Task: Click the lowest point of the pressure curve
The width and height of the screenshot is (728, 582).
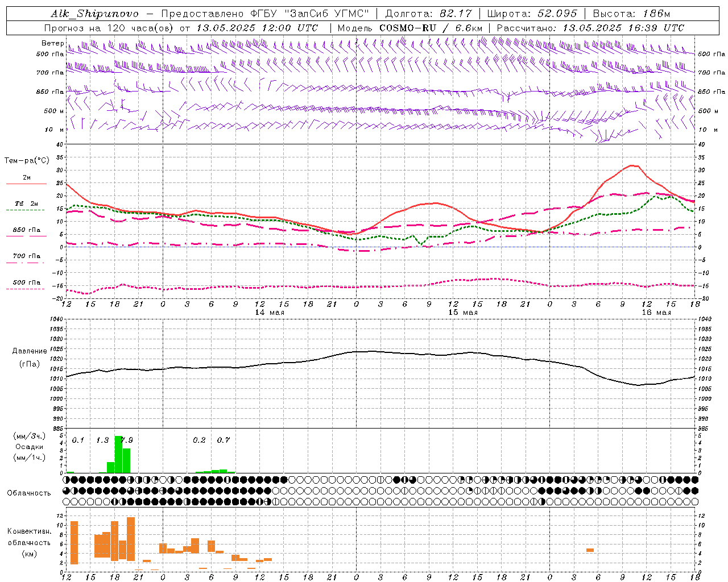Action: (638, 385)
